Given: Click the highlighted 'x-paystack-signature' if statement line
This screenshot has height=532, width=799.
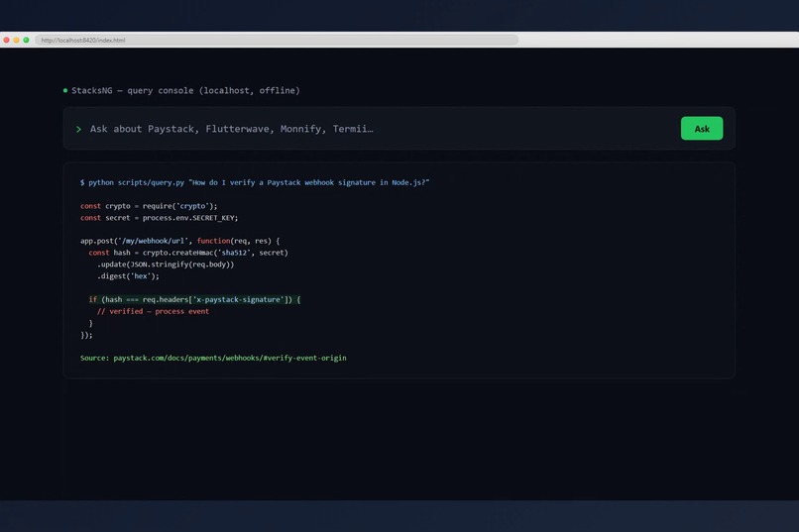Looking at the screenshot, I should click(194, 299).
